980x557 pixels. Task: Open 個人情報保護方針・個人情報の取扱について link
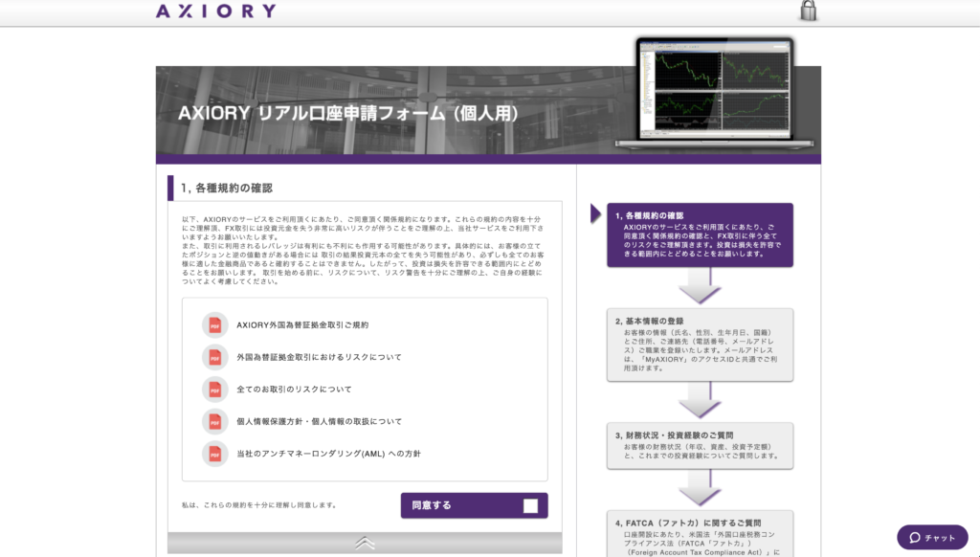[319, 421]
